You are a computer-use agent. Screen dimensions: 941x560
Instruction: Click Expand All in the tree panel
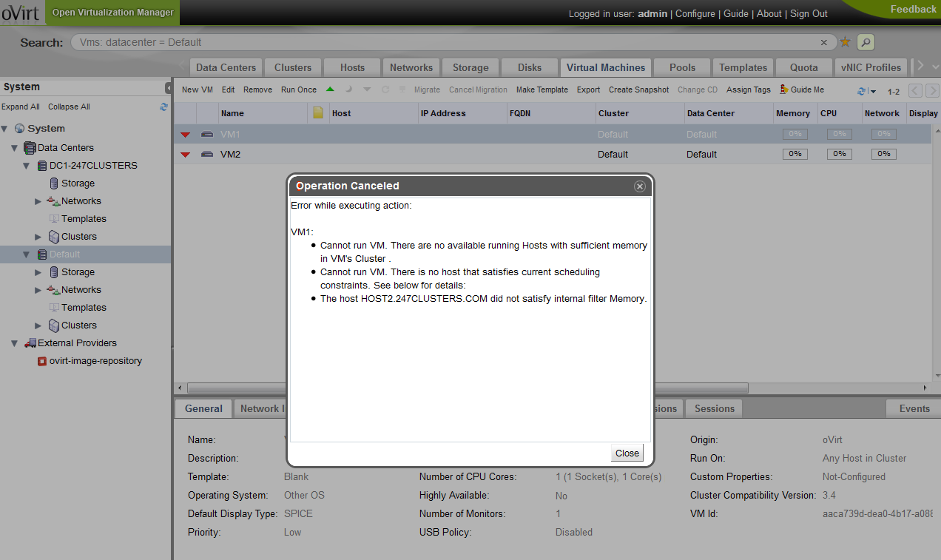pyautogui.click(x=21, y=107)
